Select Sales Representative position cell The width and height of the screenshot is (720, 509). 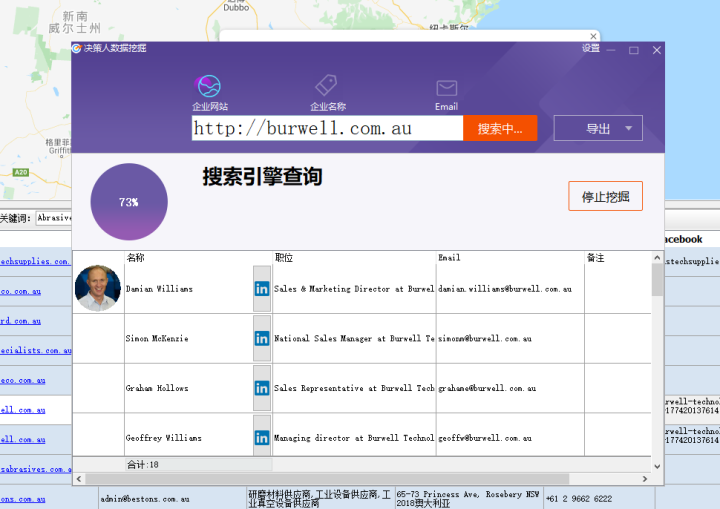tap(354, 388)
